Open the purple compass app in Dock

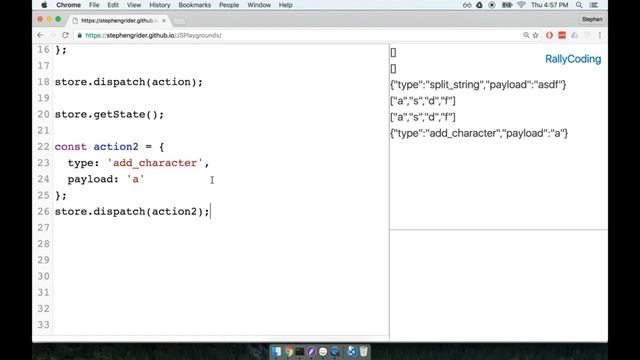pyautogui.click(x=311, y=351)
